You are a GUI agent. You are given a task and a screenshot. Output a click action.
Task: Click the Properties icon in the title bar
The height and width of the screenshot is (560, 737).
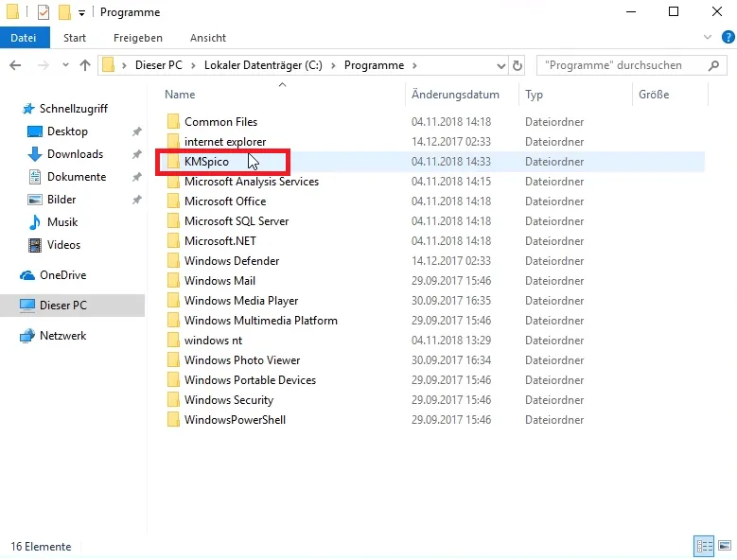pos(44,12)
